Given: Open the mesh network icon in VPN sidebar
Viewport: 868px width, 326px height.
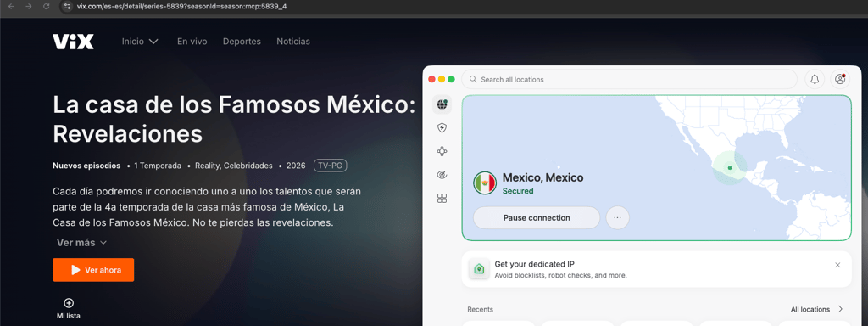Looking at the screenshot, I should pyautogui.click(x=442, y=151).
